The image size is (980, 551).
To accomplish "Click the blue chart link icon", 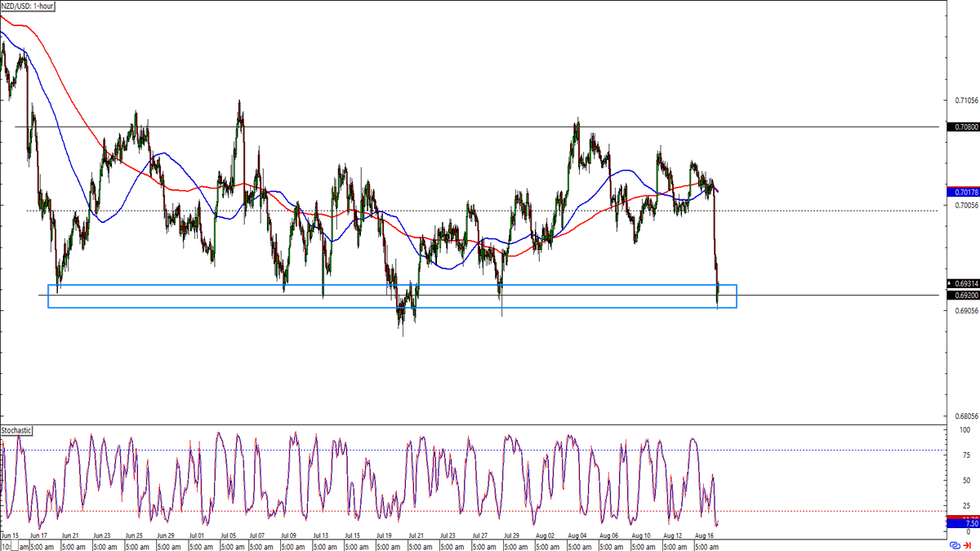I will (954, 544).
